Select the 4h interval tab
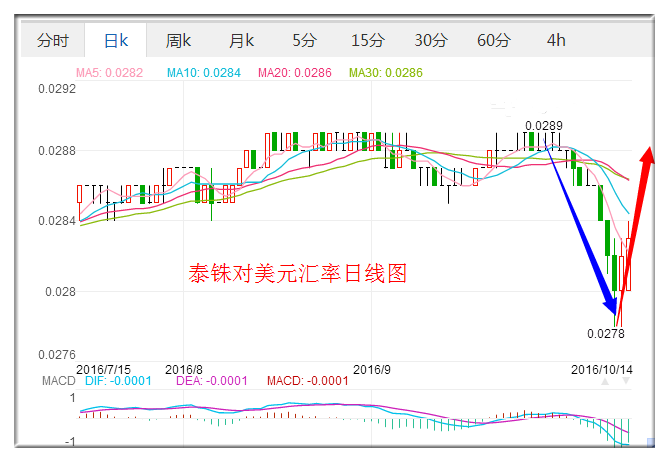Viewport: 669px width, 462px height. pyautogui.click(x=556, y=41)
